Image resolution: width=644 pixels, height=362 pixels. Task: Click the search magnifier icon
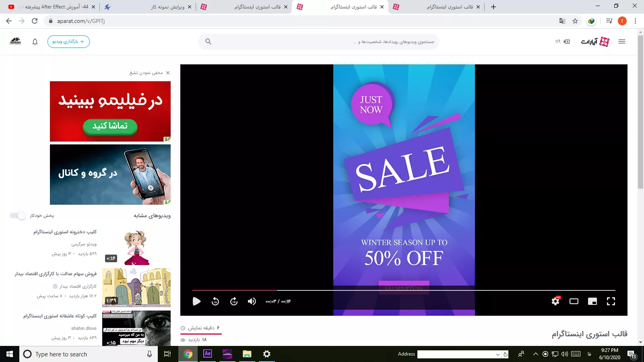click(x=208, y=41)
